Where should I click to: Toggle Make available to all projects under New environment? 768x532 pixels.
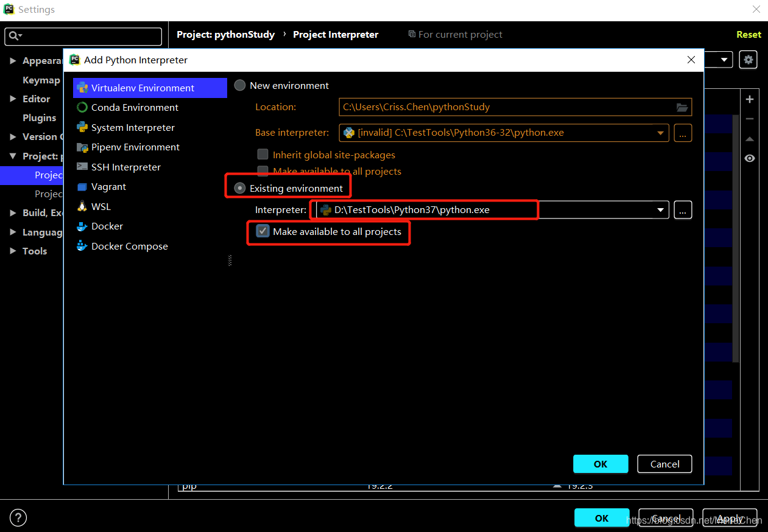coord(262,171)
